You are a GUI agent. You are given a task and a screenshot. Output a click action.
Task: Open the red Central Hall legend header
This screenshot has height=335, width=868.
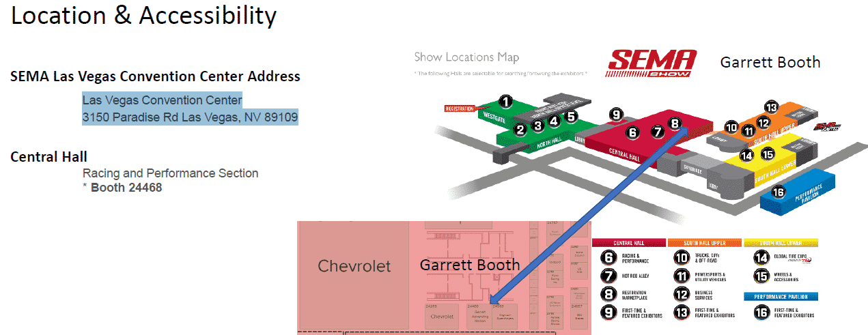628,242
